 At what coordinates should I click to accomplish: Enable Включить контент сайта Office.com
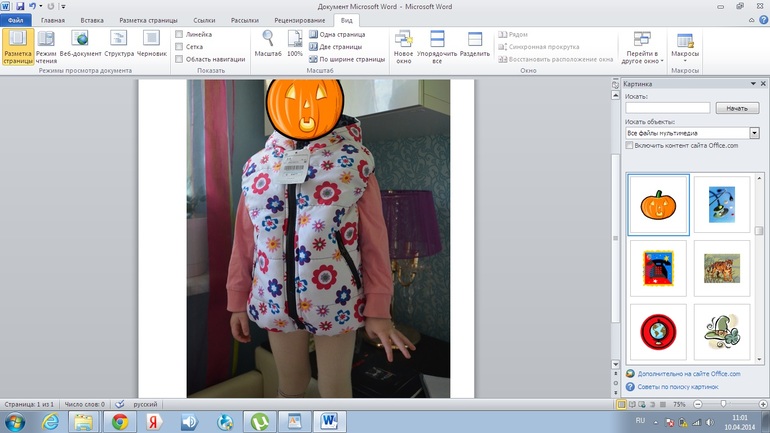629,146
